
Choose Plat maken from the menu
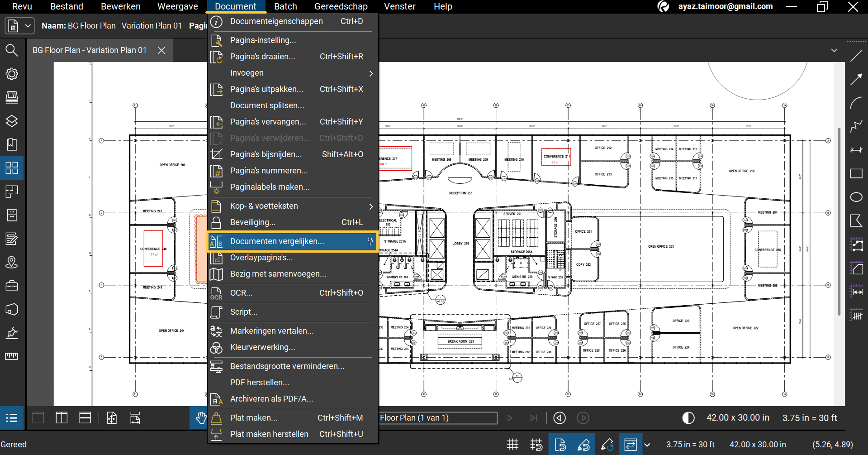pyautogui.click(x=293, y=418)
